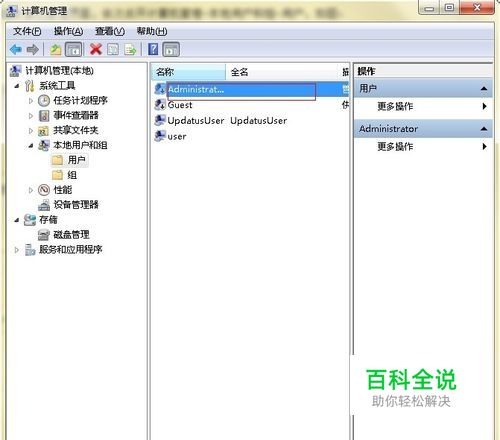Screen dimensions: 500x440
Task: Collapse the 本地用户和组 node
Action: [x=31, y=145]
